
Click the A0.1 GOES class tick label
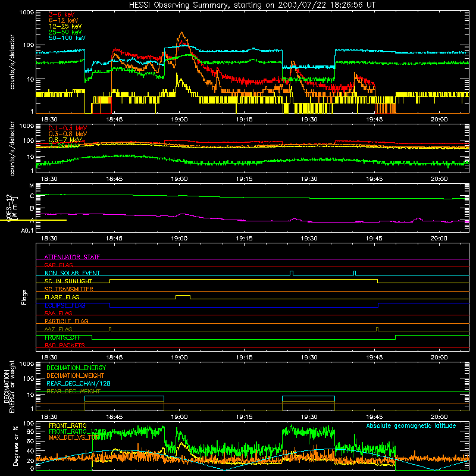[27, 230]
